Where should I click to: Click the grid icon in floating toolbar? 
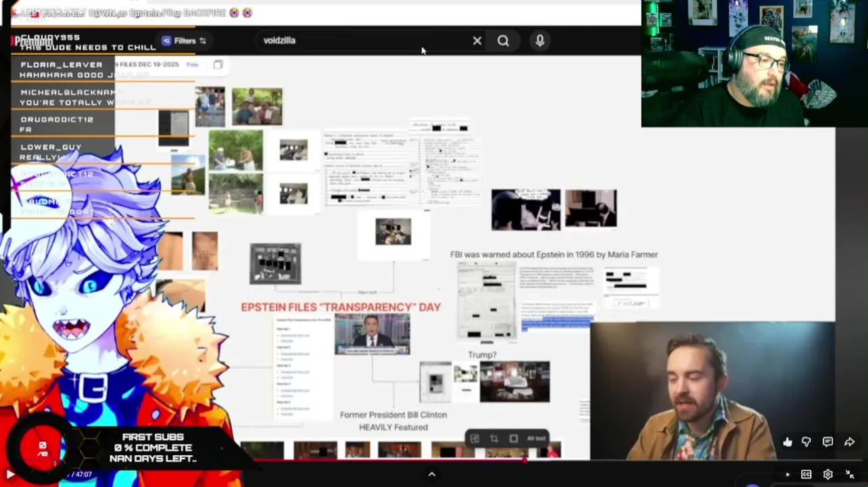pyautogui.click(x=475, y=438)
